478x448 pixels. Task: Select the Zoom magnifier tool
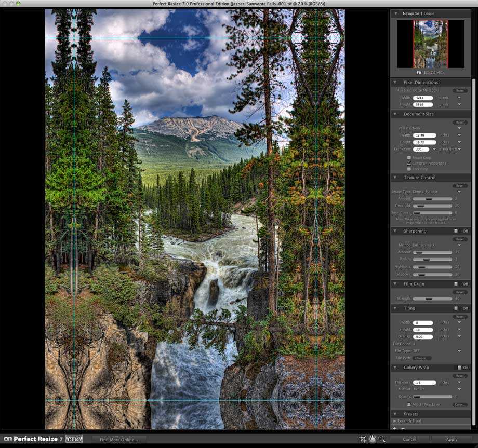382,439
